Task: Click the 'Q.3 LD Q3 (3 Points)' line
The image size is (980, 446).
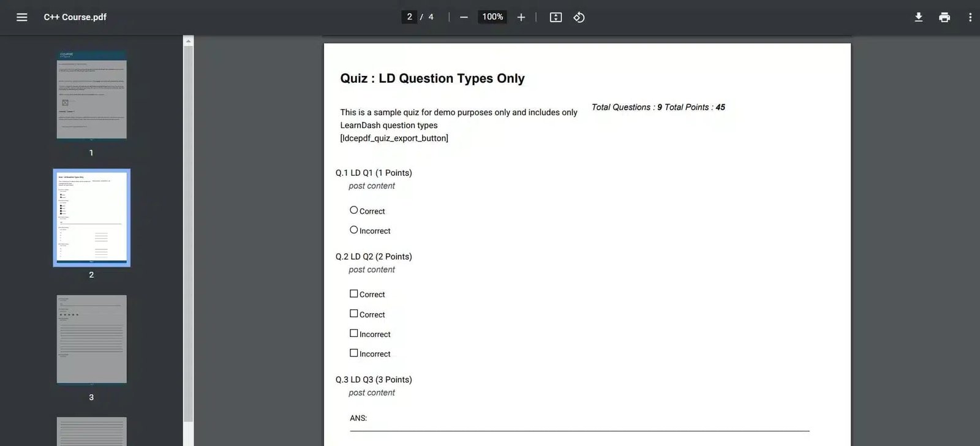Action: 374,380
